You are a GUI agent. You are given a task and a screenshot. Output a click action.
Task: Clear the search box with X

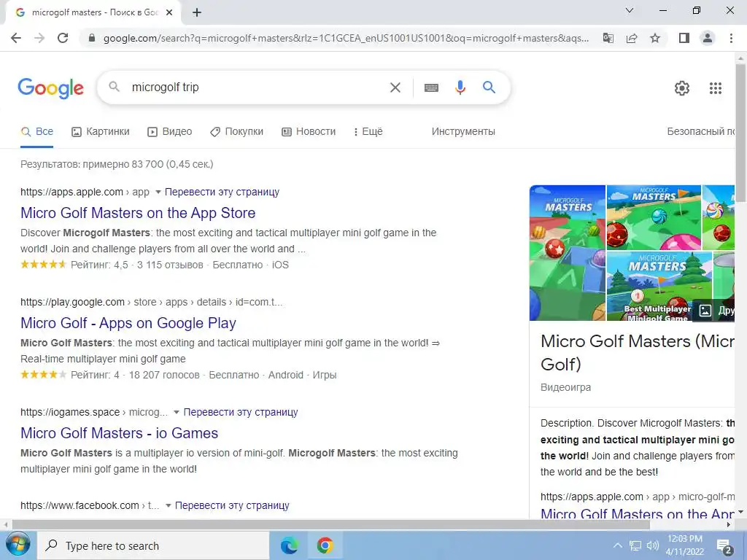(395, 87)
